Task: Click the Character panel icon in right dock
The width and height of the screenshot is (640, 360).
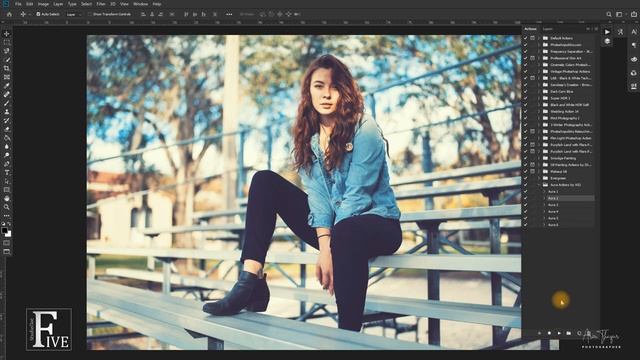Action: pyautogui.click(x=633, y=31)
